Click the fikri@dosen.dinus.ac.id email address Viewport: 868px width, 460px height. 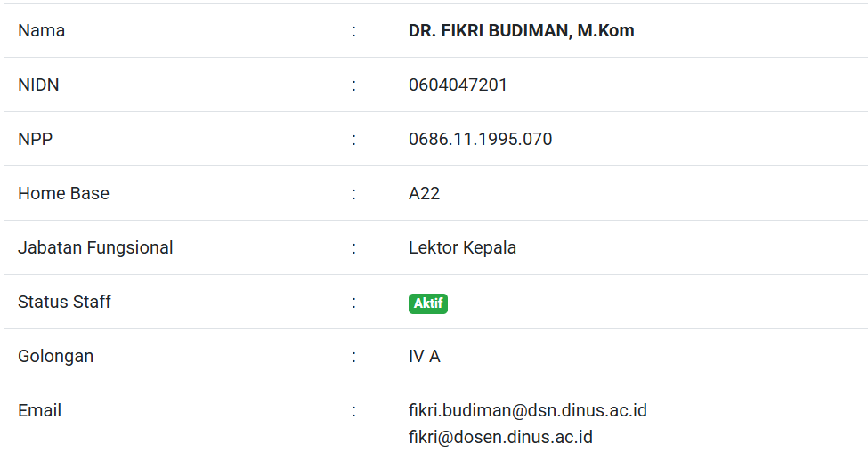500,437
